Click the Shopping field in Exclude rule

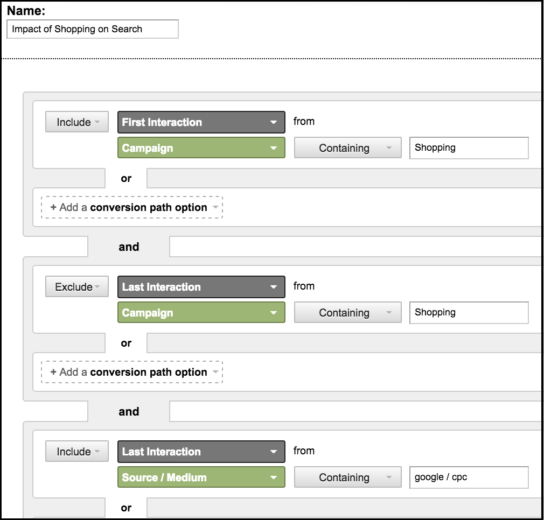click(x=469, y=313)
